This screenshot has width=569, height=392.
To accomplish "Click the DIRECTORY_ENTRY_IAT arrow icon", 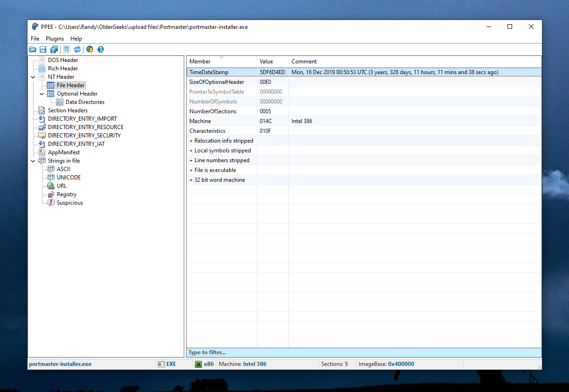I will tap(42, 144).
